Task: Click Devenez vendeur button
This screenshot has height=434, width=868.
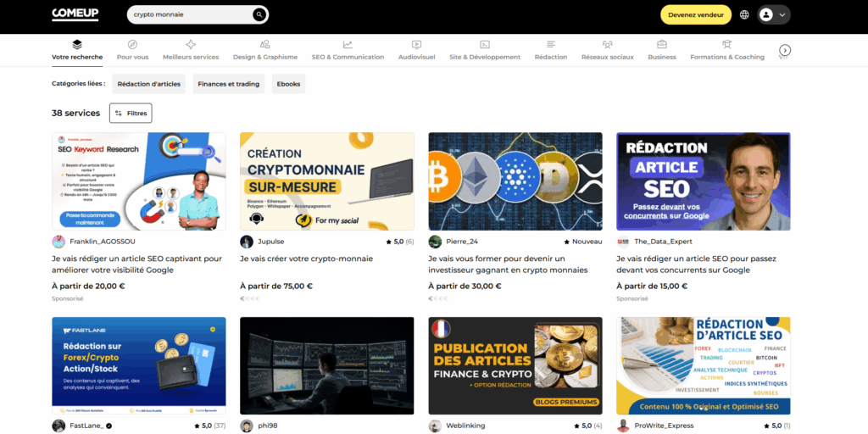Action: coord(695,15)
